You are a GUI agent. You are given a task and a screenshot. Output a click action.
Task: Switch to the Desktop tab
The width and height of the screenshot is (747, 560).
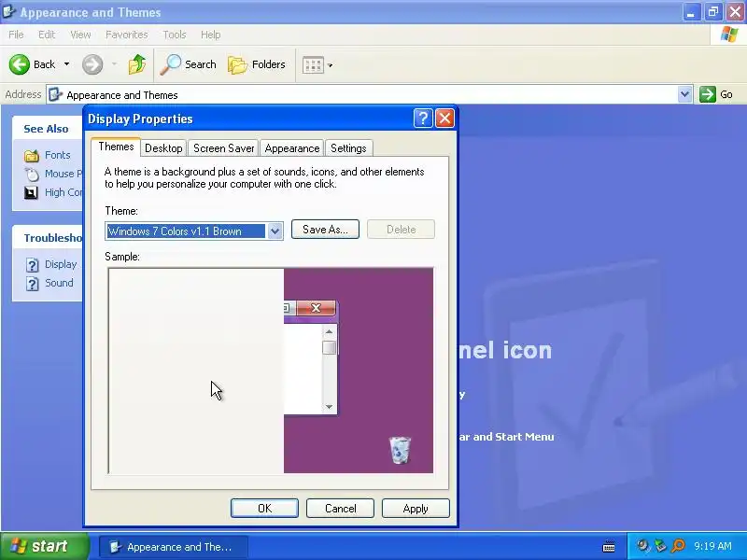[163, 148]
